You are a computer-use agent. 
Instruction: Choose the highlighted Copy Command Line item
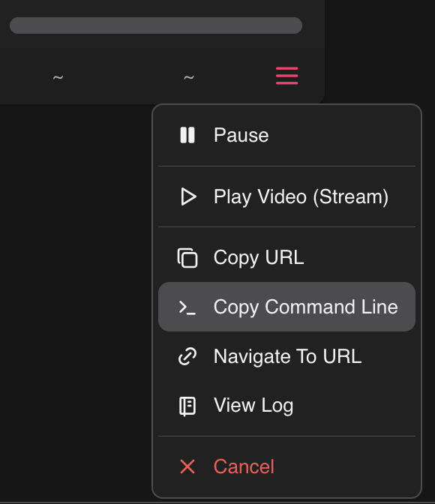coord(286,307)
